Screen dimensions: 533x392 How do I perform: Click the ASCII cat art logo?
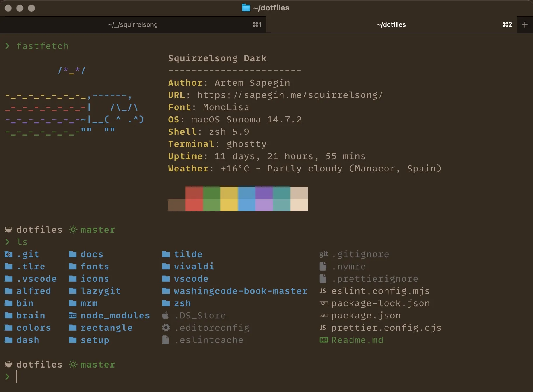click(x=74, y=101)
